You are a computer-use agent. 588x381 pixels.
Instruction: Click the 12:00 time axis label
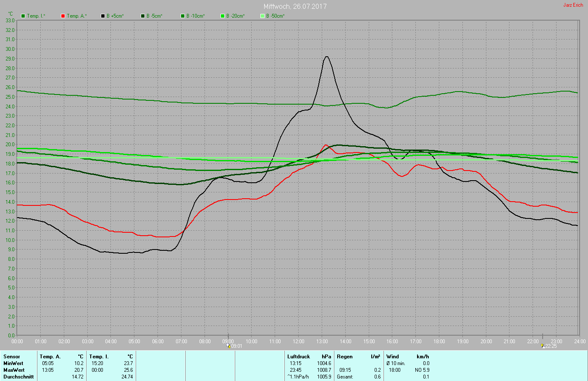[299, 342]
